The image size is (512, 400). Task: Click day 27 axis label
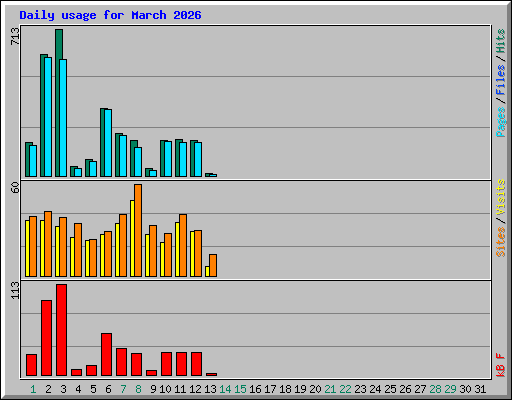coord(420,389)
